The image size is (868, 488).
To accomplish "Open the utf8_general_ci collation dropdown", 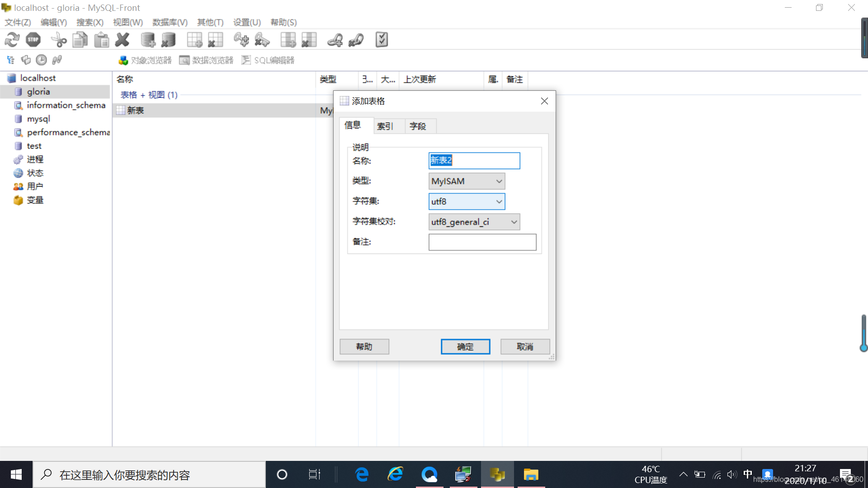I will (x=474, y=222).
